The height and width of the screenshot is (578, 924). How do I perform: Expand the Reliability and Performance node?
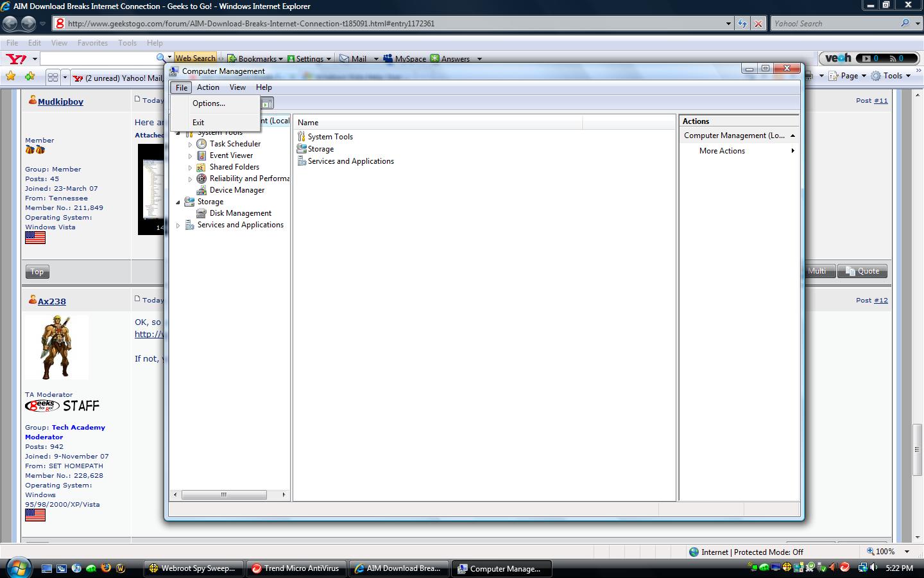click(x=190, y=179)
